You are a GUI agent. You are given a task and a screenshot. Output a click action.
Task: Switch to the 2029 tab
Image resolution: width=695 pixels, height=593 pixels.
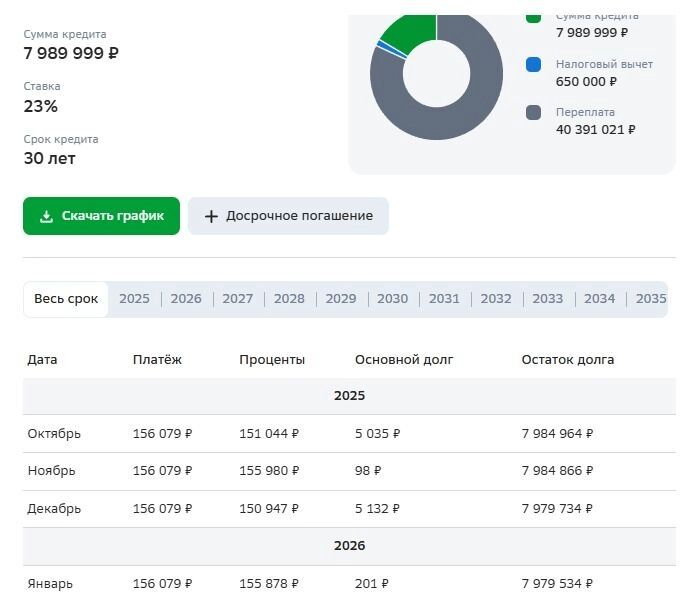pyautogui.click(x=341, y=299)
